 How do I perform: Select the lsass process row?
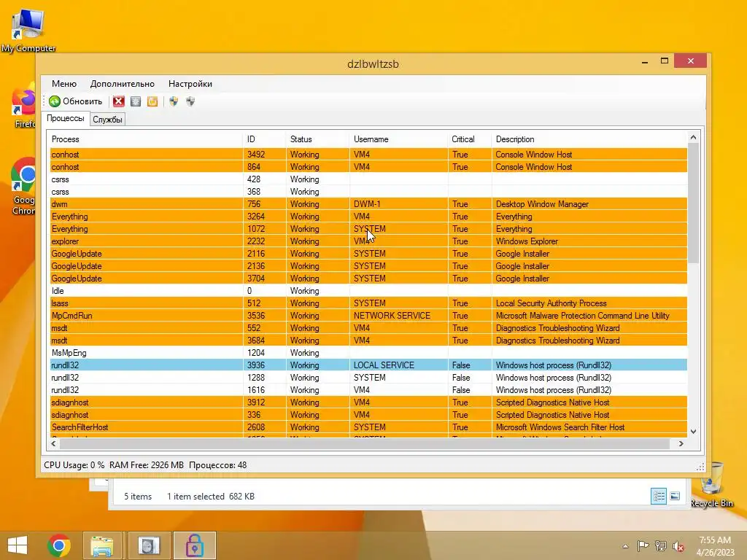368,303
